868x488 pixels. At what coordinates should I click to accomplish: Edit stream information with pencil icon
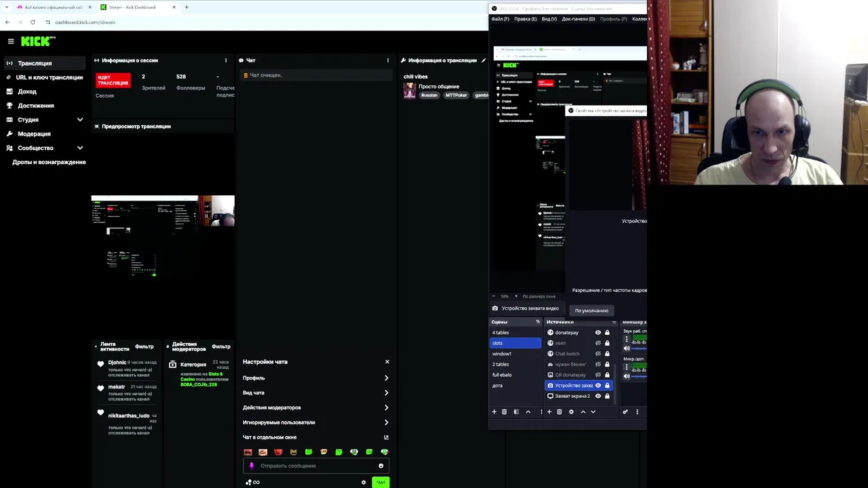coord(483,60)
